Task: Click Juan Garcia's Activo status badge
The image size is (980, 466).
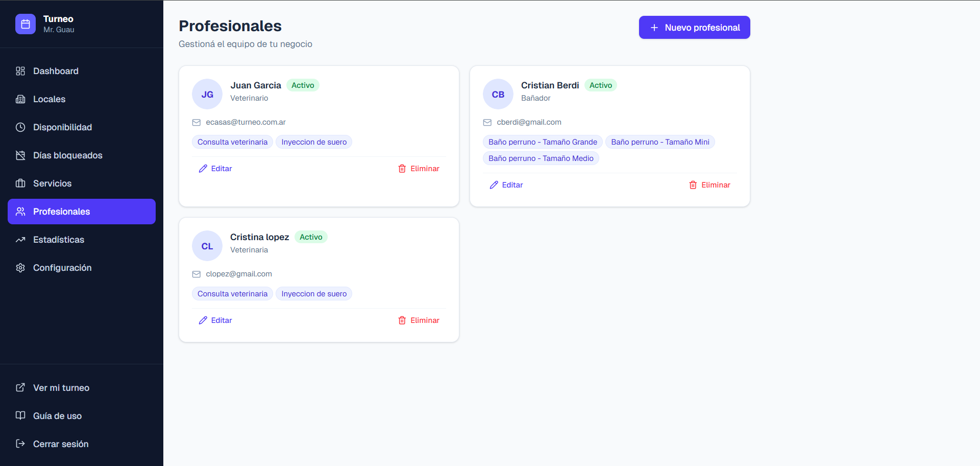Action: coord(303,85)
